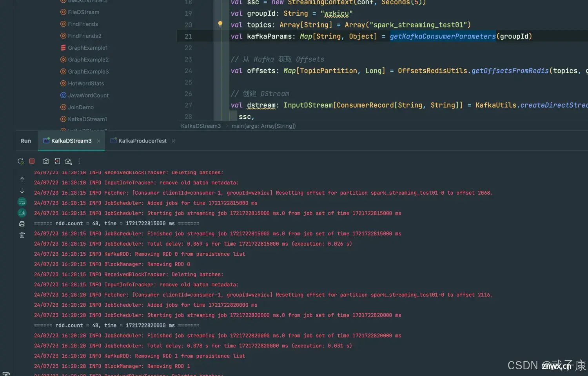588x376 pixels.
Task: Click the KafkaDStream3 breadcrumb
Action: coord(201,126)
